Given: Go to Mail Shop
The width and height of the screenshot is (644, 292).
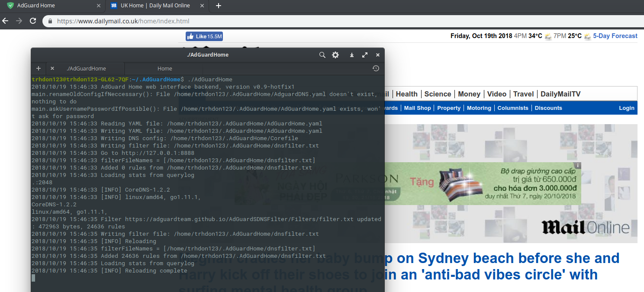Looking at the screenshot, I should (417, 108).
